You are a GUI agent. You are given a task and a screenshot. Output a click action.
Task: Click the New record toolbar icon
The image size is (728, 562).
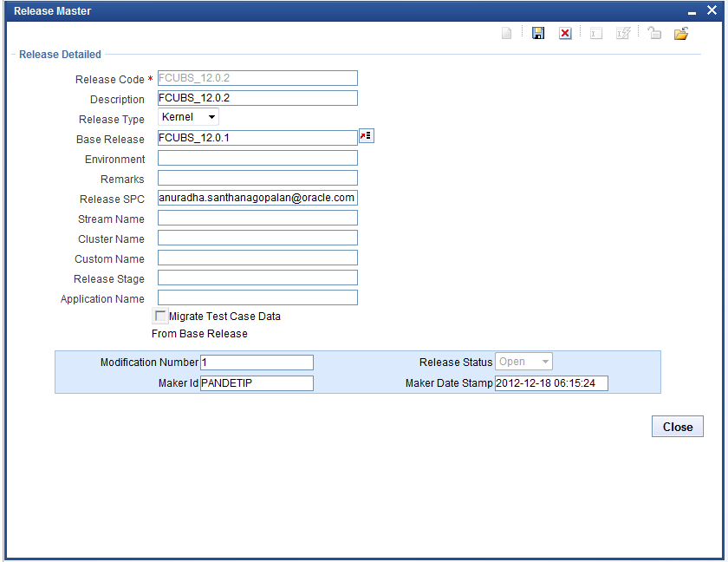506,34
